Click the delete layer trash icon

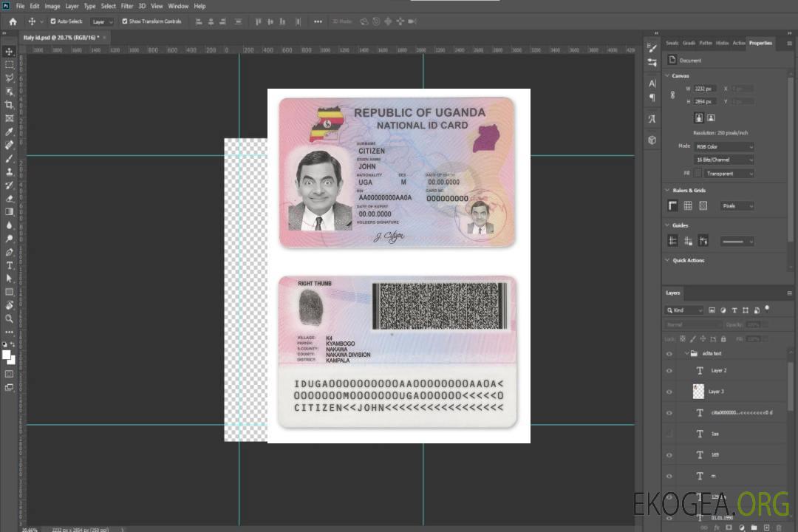779,528
